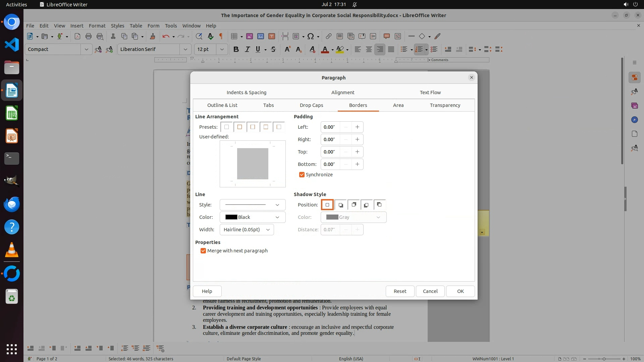The image size is (644, 362).
Task: Toggle formatting marks pilcrow icon
Action: click(x=221, y=36)
